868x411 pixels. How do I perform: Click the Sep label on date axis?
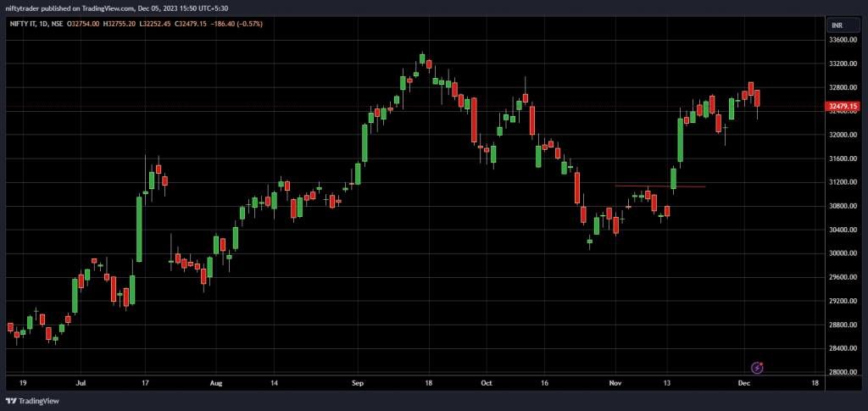[x=359, y=383]
